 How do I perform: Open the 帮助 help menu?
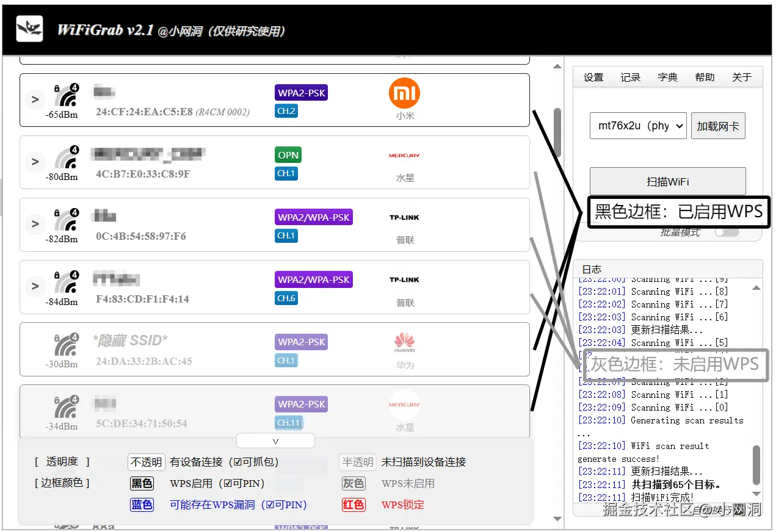(x=705, y=77)
